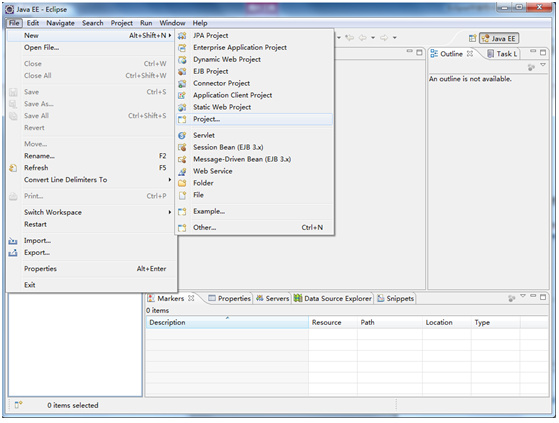
Task: Open the Edit menu
Action: 33,23
